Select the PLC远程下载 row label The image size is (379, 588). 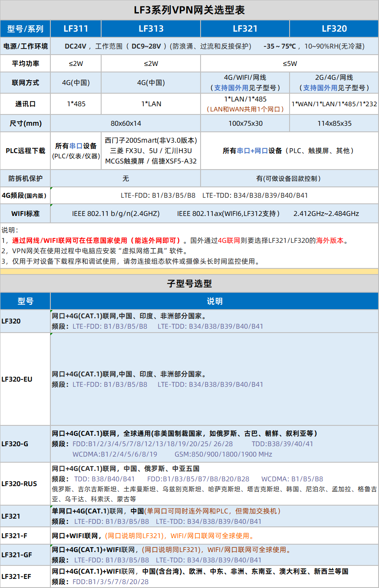click(x=25, y=150)
